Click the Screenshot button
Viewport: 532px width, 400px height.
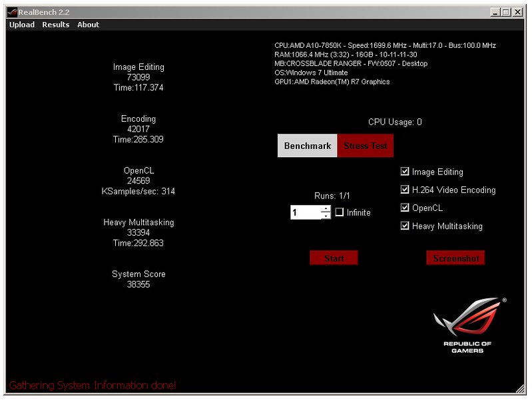coord(455,258)
